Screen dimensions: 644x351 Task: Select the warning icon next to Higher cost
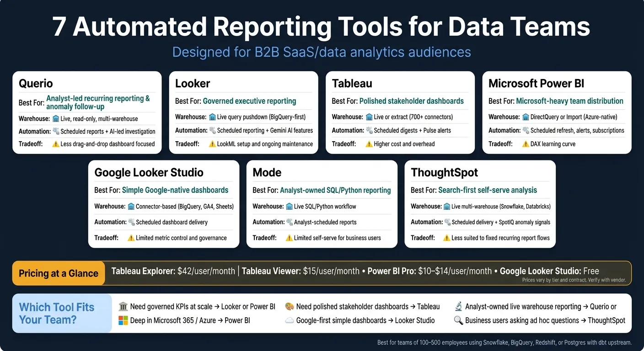tap(369, 144)
